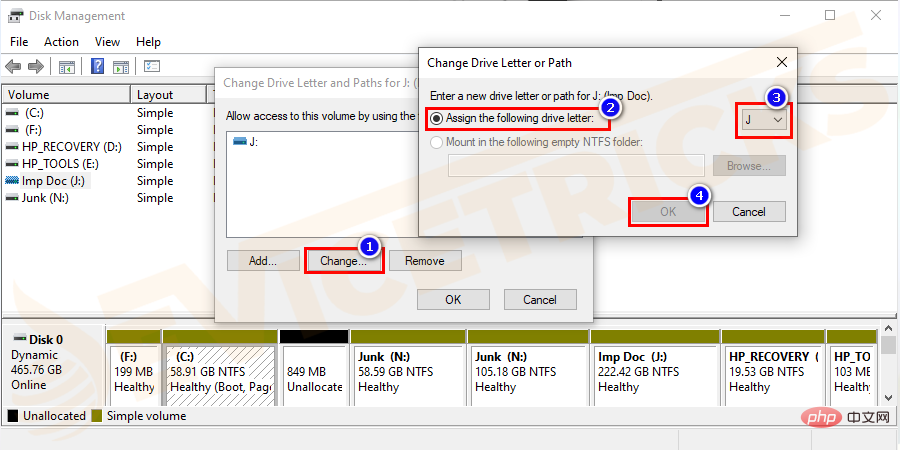Open the drive letter J dropdown

(x=764, y=120)
